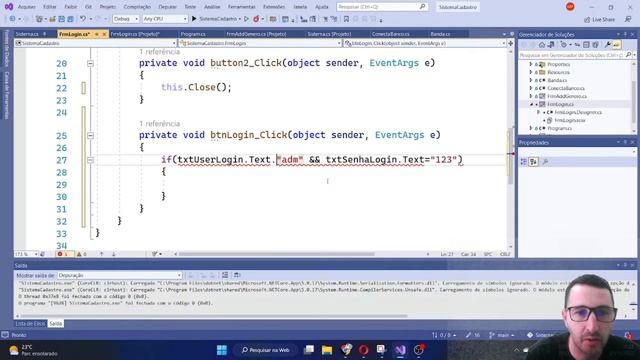The height and width of the screenshot is (360, 640).
Task: Go to the previous issue with the up arrow
Action: [x=102, y=254]
